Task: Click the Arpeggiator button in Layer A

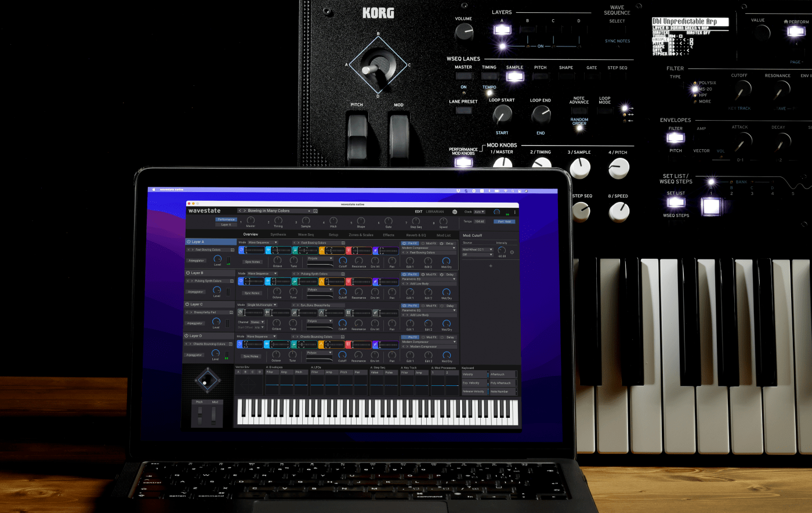Action: point(197,261)
